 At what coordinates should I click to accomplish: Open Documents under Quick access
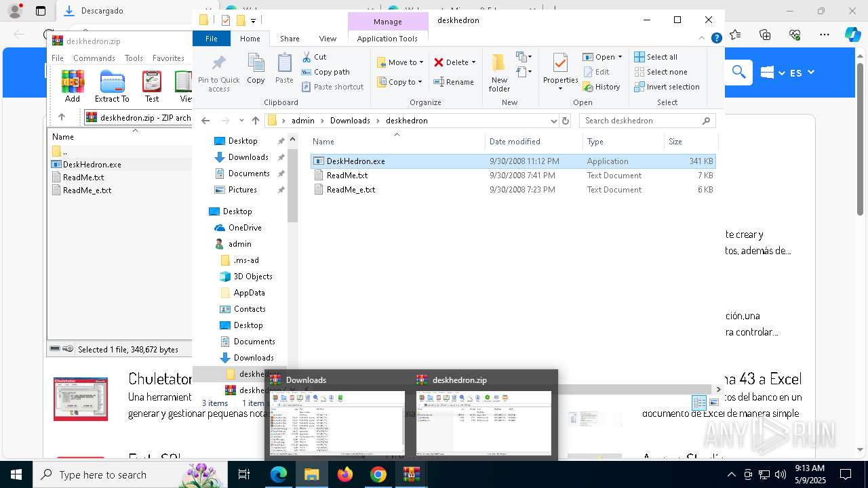click(x=249, y=174)
